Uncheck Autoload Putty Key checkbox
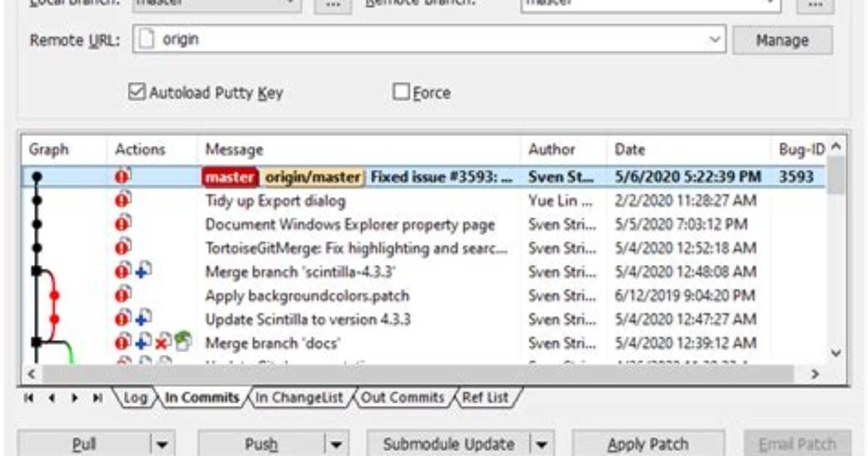The width and height of the screenshot is (868, 456). (136, 92)
